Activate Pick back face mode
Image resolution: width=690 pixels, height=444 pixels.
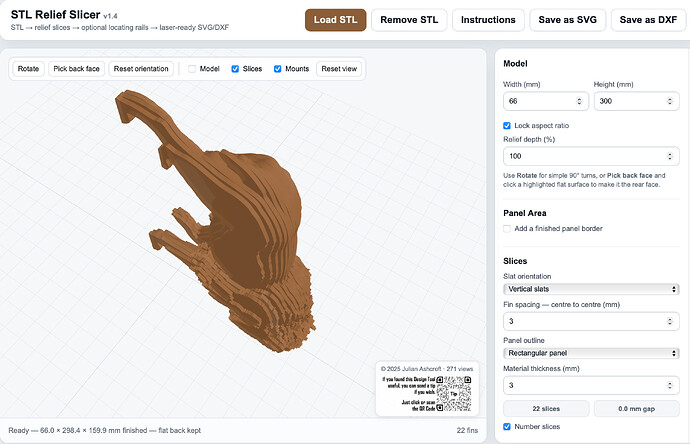tap(76, 69)
